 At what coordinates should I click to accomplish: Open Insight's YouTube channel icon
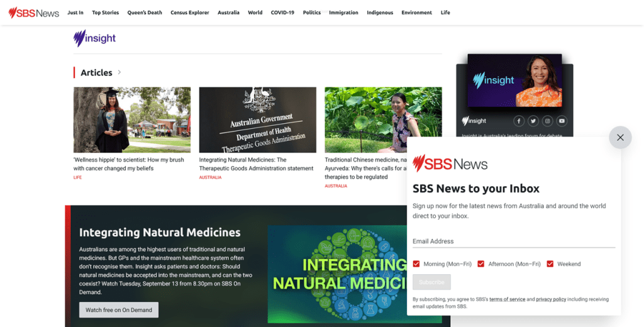[562, 121]
